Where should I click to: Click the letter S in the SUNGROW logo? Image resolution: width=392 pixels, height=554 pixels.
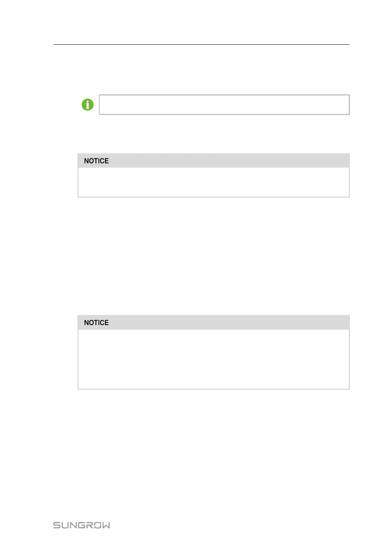(57, 525)
